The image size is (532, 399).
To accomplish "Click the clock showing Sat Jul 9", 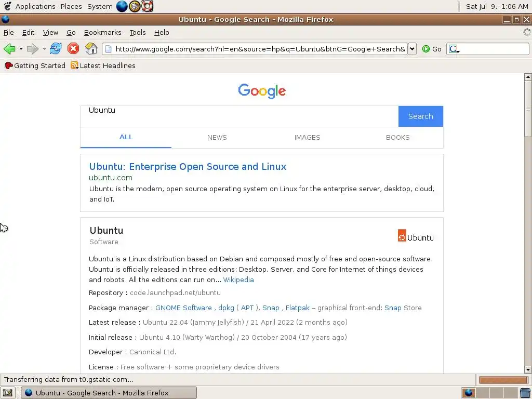I will pyautogui.click(x=497, y=6).
